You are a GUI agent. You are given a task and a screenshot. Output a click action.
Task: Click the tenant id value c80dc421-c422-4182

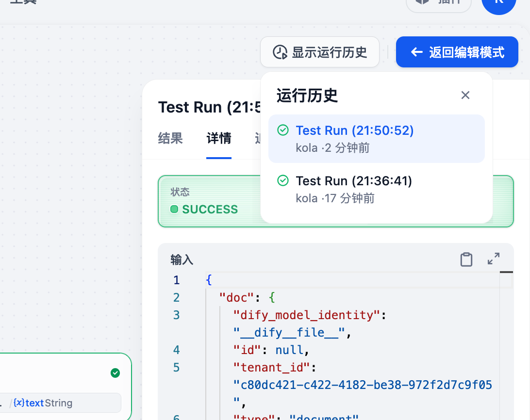pos(363,385)
